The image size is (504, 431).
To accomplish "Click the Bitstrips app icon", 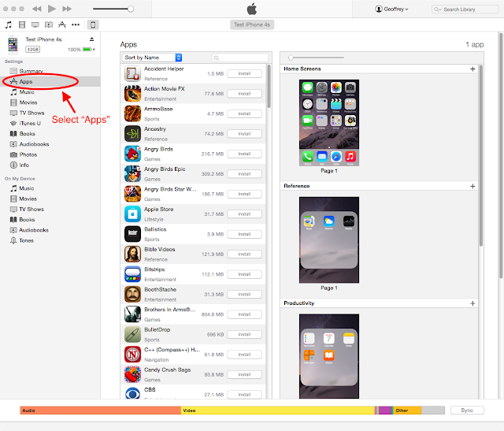I will click(x=133, y=274).
